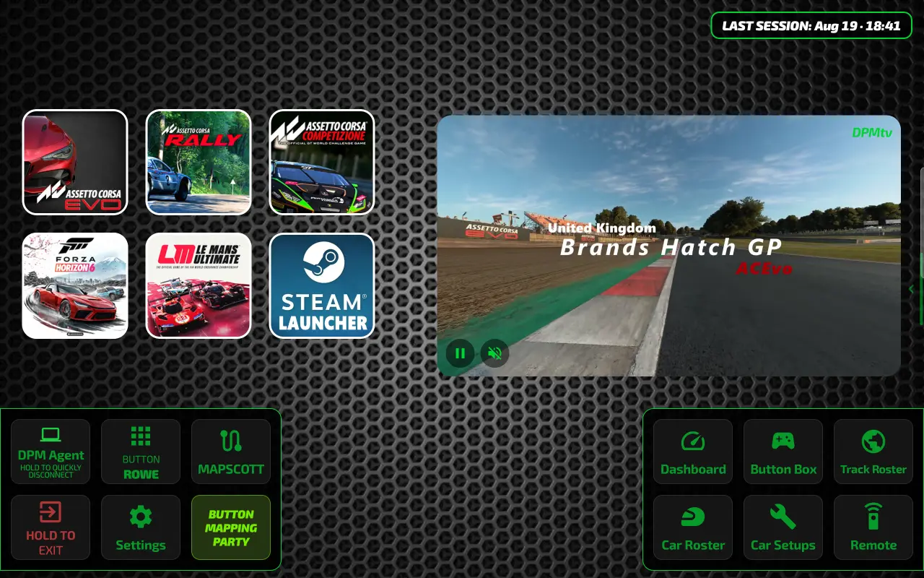Open Button Box gamepad button
The width and height of the screenshot is (924, 578).
click(783, 452)
